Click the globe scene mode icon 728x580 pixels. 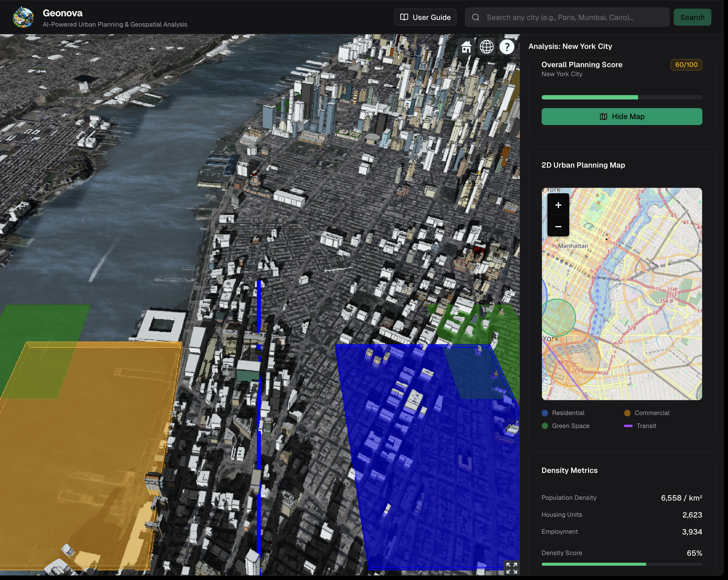(486, 47)
